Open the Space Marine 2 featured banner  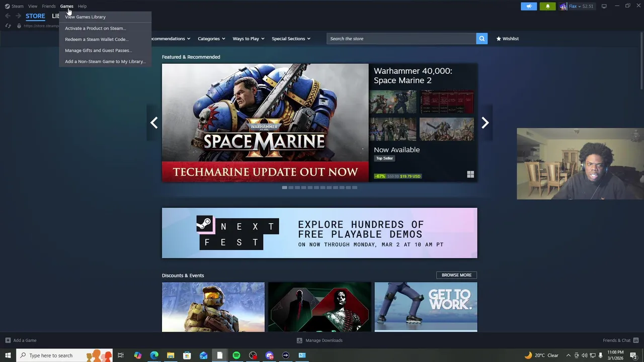(x=265, y=123)
